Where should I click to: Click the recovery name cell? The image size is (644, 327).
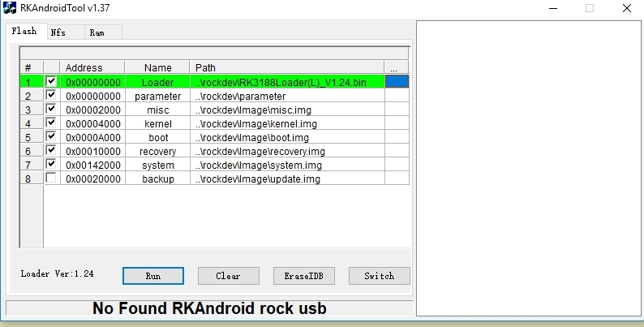coord(157,151)
